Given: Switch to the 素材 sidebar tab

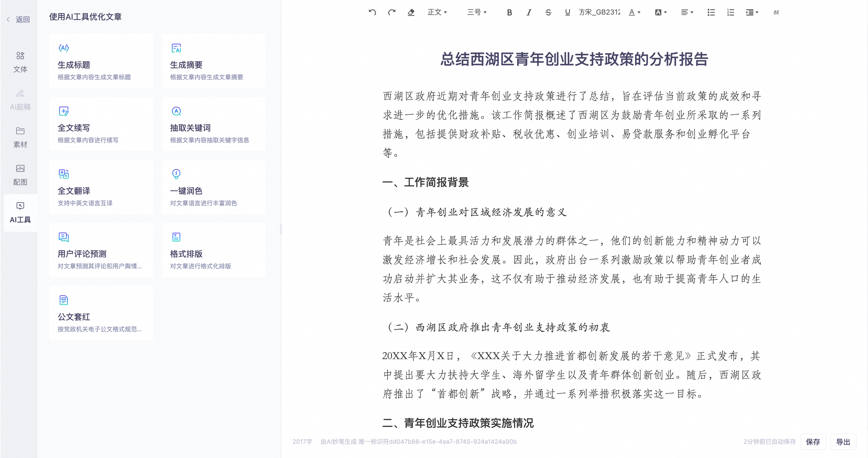Looking at the screenshot, I should click(20, 138).
